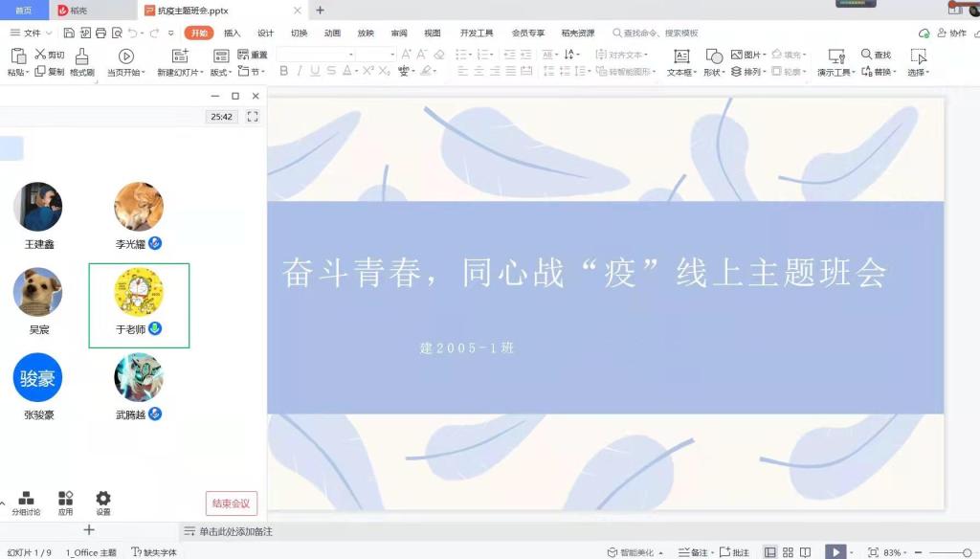Image resolution: width=980 pixels, height=559 pixels.
Task: Open the shapes (形状) dropdown
Action: 714,73
